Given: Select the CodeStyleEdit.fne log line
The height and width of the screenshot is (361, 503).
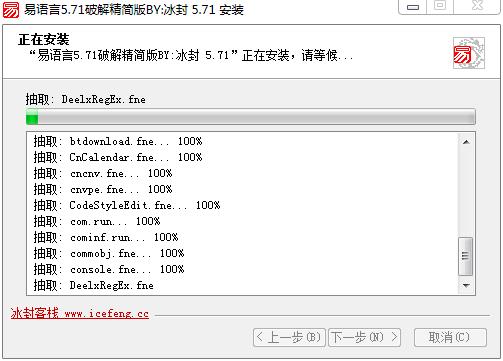Looking at the screenshot, I should coord(127,205).
